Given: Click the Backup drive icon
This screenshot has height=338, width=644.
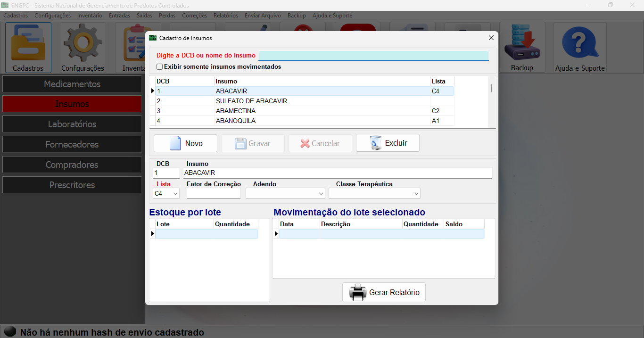Looking at the screenshot, I should 522,47.
